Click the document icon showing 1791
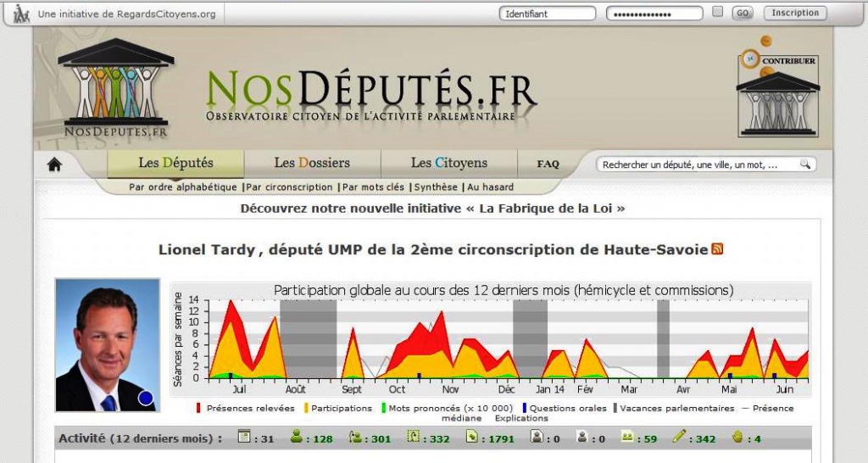 [x=472, y=438]
